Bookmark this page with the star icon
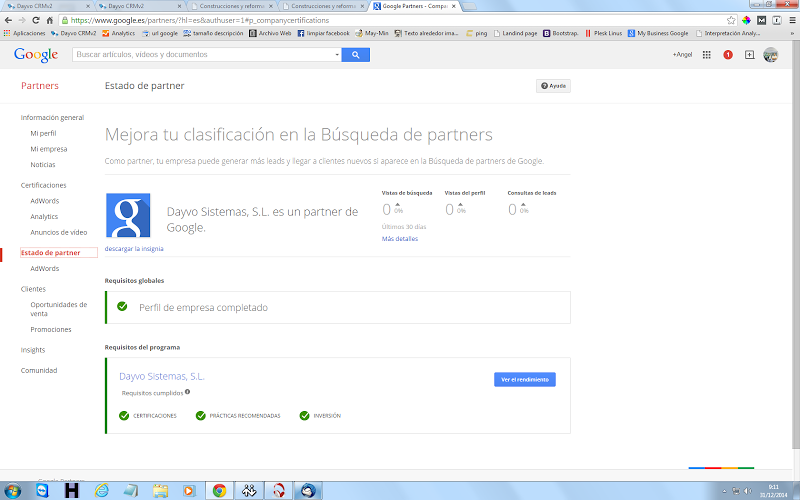 (x=731, y=20)
